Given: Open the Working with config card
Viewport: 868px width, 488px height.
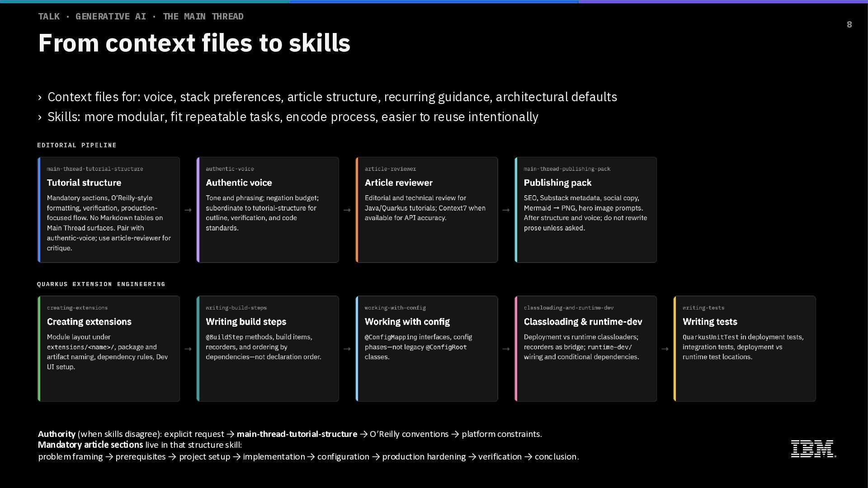Looking at the screenshot, I should (x=426, y=348).
